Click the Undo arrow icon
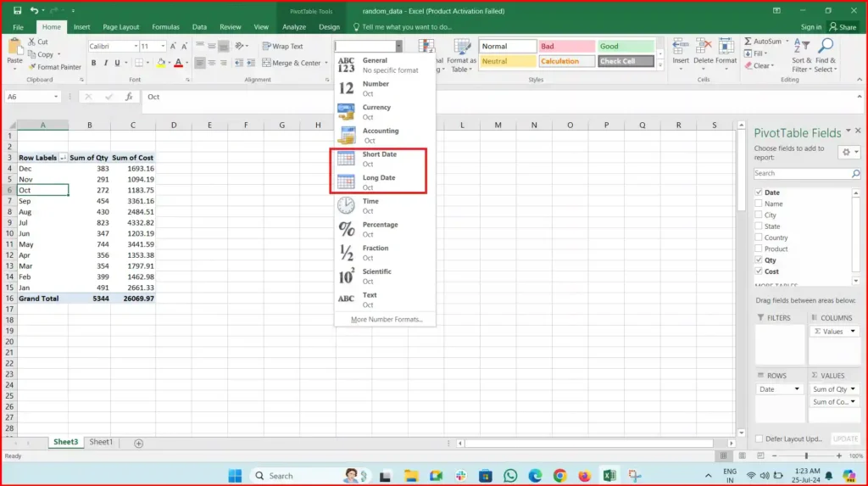The height and width of the screenshot is (486, 868). point(34,10)
